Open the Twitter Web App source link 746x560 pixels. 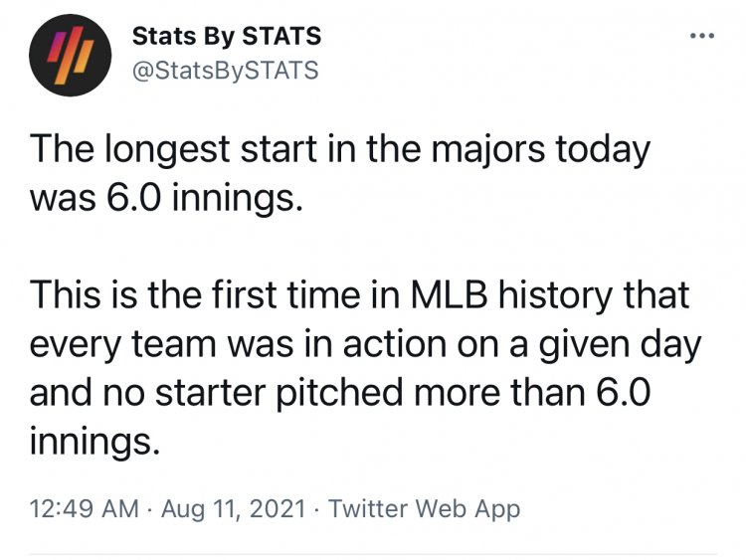tap(424, 508)
